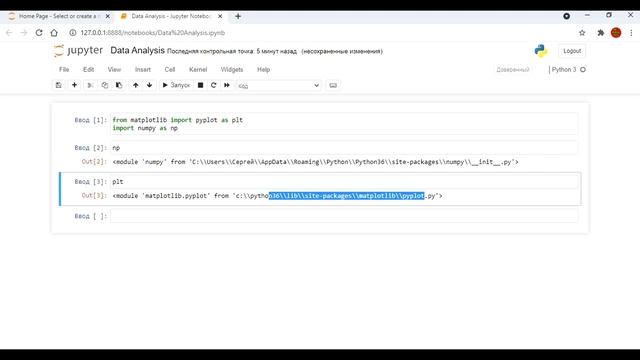Screen dimensions: 640x360
Task: Click the Python logo icon
Action: coord(541,51)
